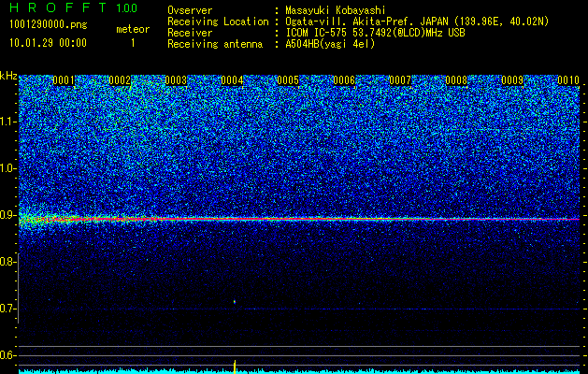Select the filename 1001290000.png
Screen dimensions: 588x374
(x=49, y=25)
